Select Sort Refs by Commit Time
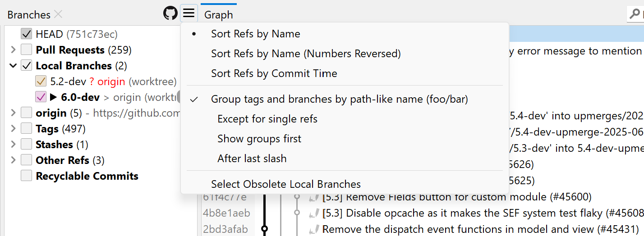 tap(345, 73)
